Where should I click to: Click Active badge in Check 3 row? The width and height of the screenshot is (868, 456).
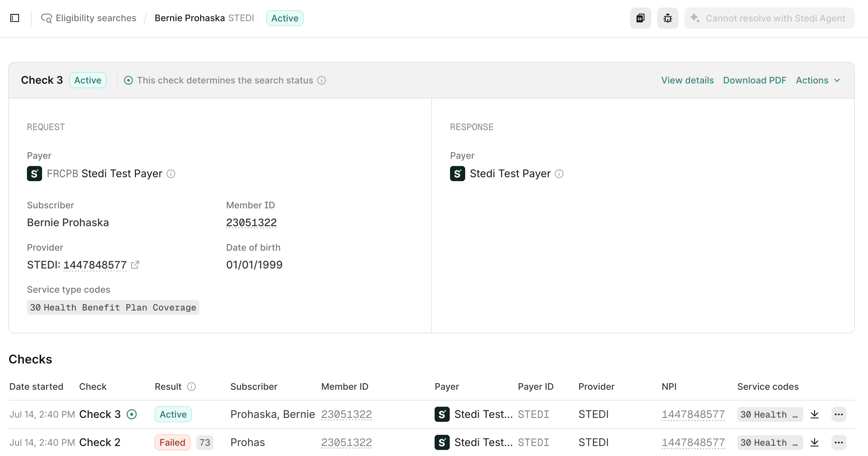(x=173, y=414)
